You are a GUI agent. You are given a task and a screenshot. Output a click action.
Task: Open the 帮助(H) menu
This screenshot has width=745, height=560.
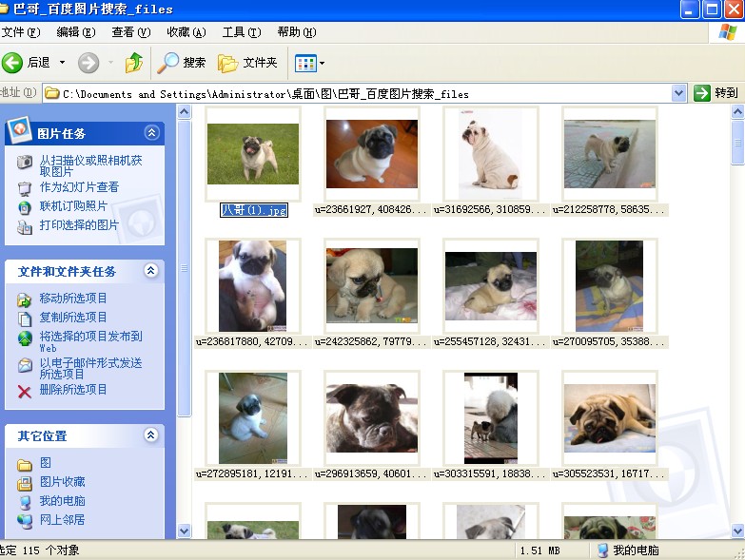pos(297,32)
